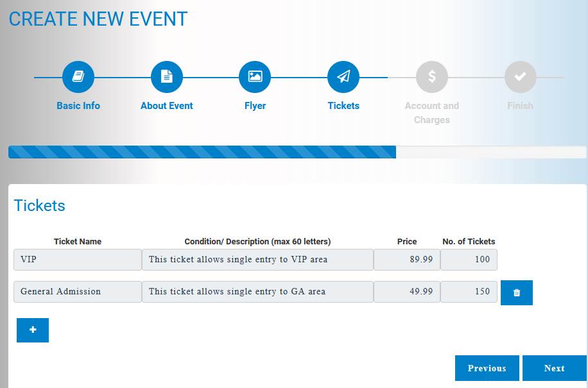Edit the VIP ticket count showing 100
Viewport: 588px width, 388px height.
pos(469,259)
